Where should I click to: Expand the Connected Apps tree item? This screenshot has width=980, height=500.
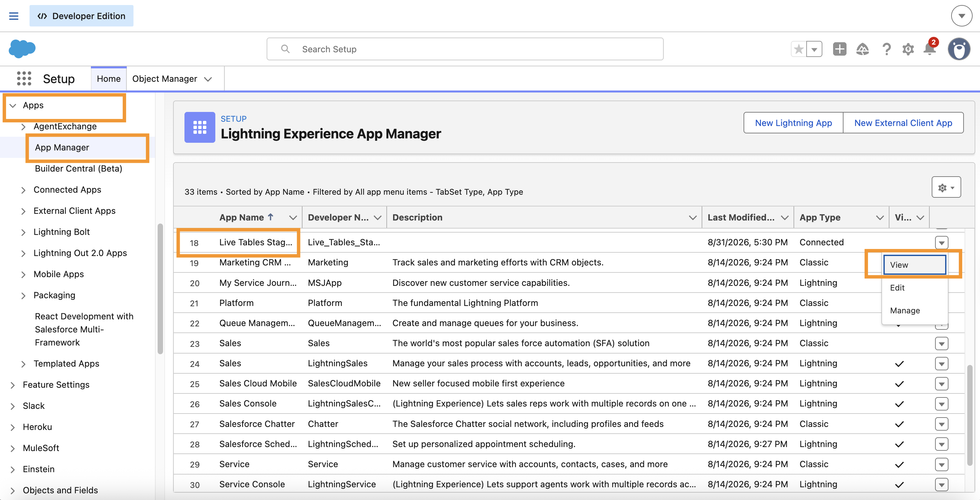[23, 190]
